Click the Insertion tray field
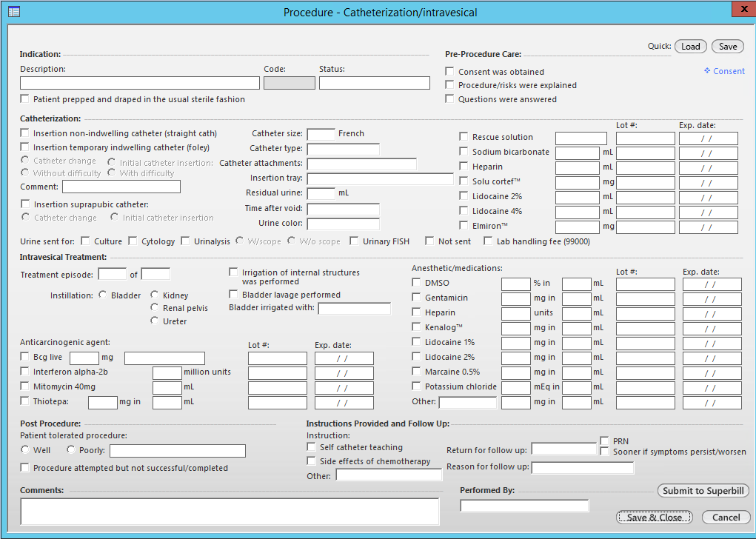 pos(381,178)
